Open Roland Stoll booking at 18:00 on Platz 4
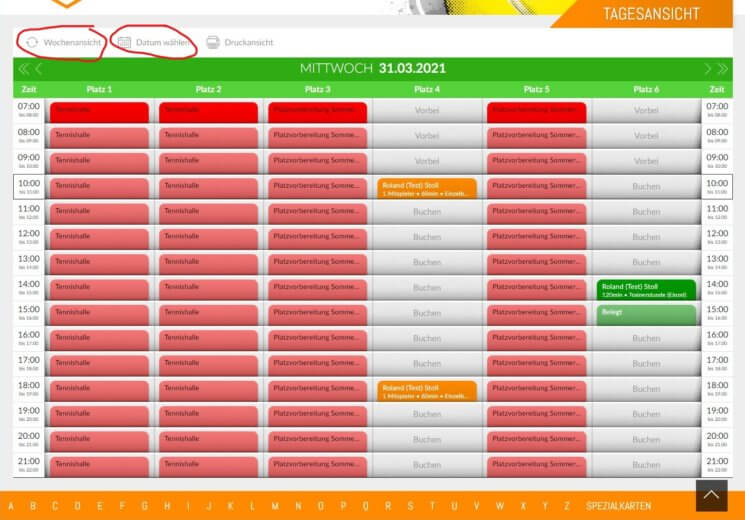This screenshot has height=520, width=745. click(427, 390)
